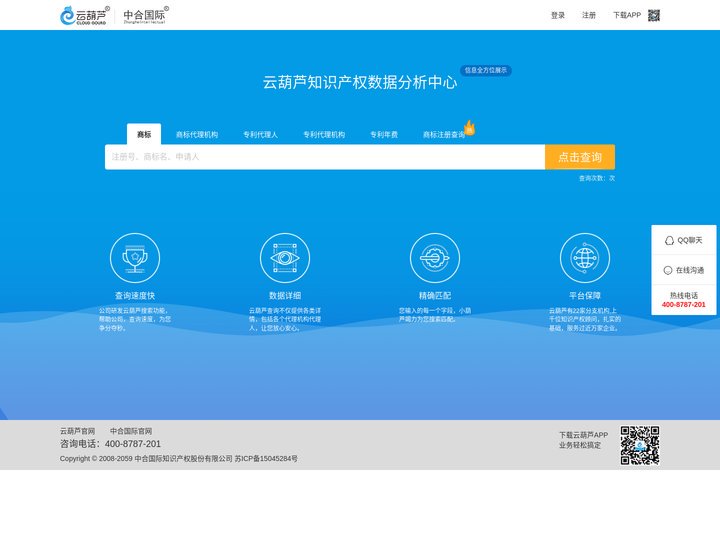Viewport: 720px width, 540px height.
Task: Click the hotline number 400-8787-201 in sidebar
Action: click(x=683, y=304)
